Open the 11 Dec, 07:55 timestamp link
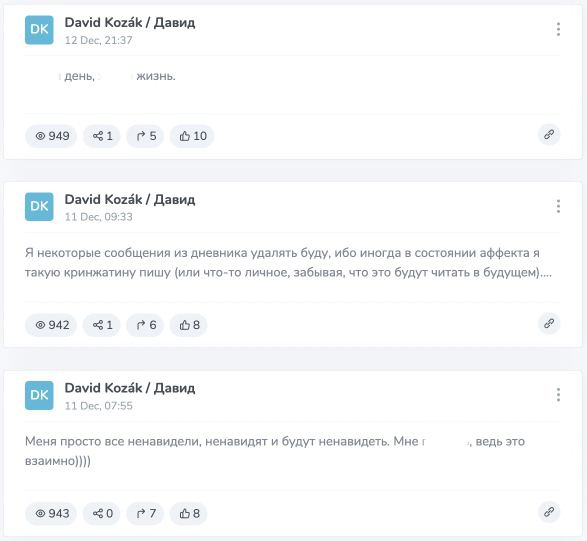The image size is (587, 541). point(98,406)
